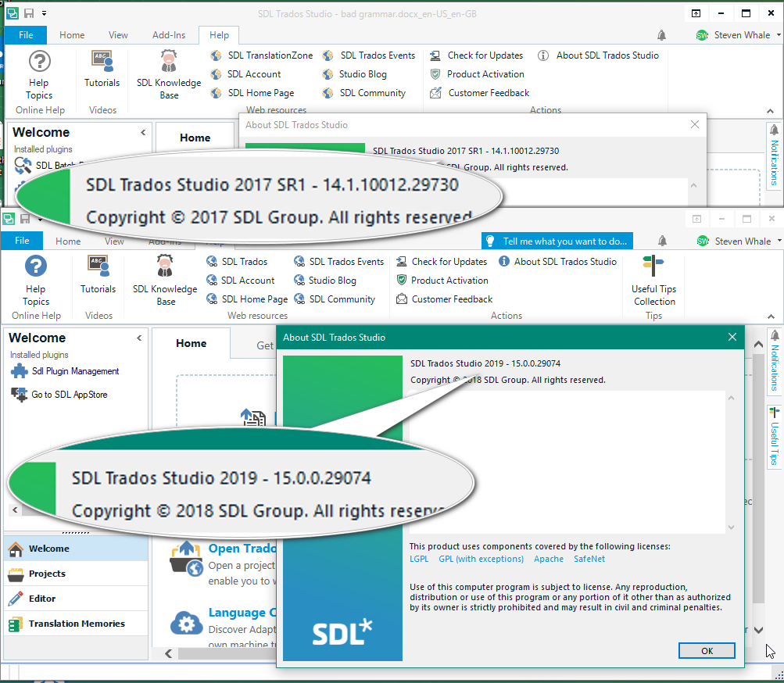The width and height of the screenshot is (784, 683).
Task: Open GPL (with exceptions) license link
Action: (481, 559)
